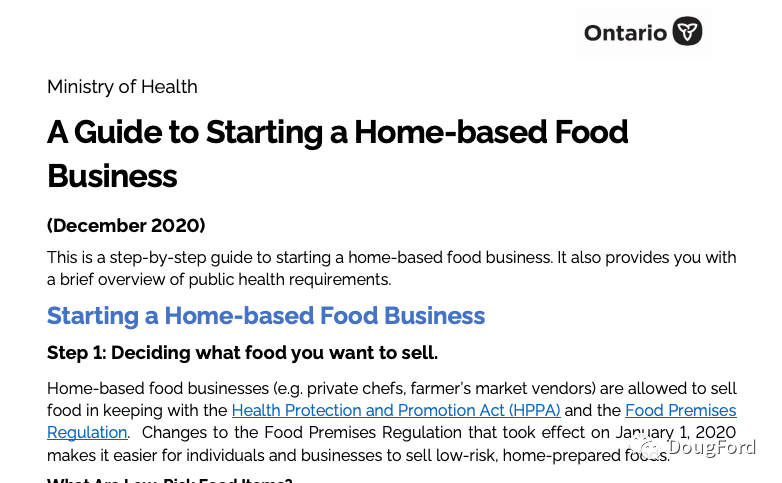Click the Ontario wordmark text in header
This screenshot has width=782, height=483.
click(625, 33)
